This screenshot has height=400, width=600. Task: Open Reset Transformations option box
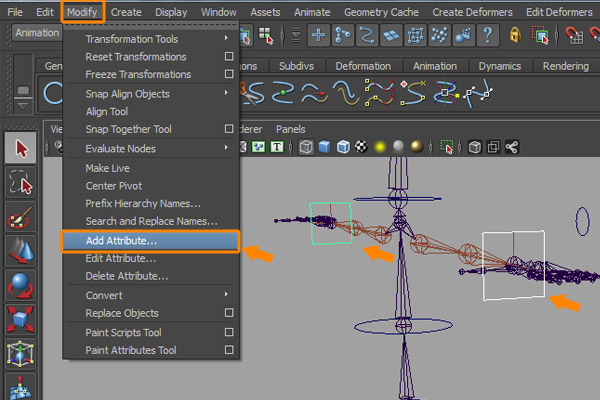pyautogui.click(x=229, y=56)
